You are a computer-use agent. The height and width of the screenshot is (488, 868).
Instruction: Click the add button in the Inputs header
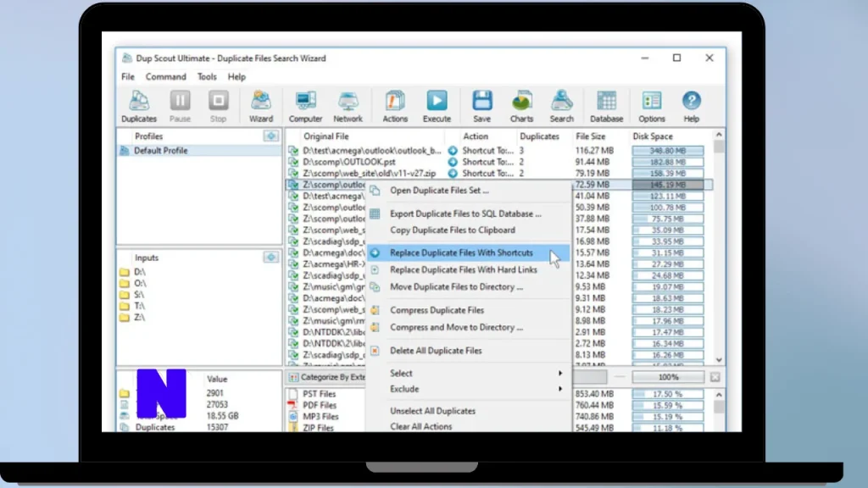271,258
